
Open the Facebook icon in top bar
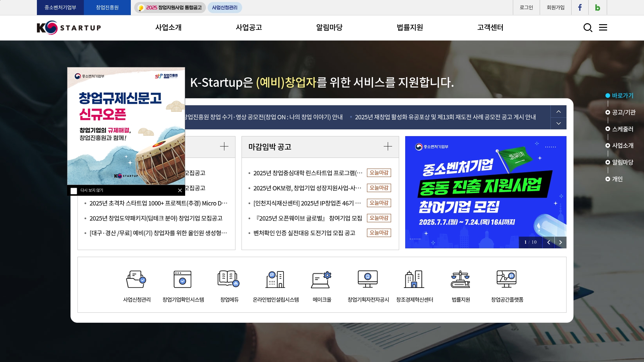coord(580,7)
